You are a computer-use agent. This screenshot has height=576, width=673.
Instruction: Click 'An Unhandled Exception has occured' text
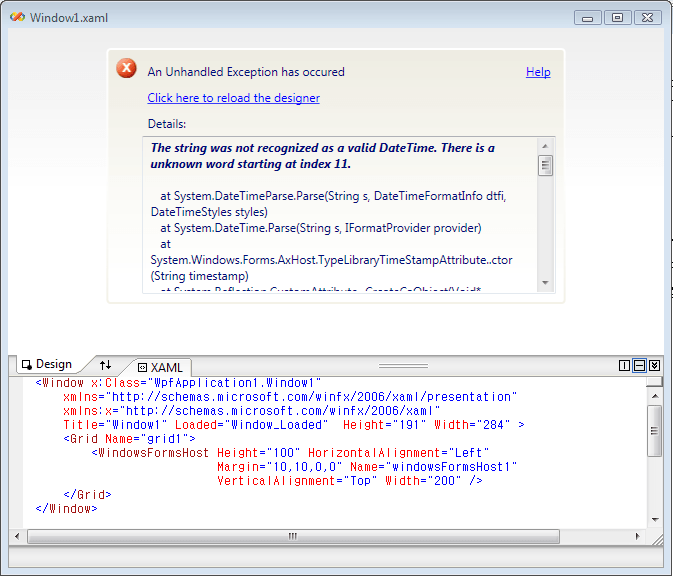(x=246, y=72)
